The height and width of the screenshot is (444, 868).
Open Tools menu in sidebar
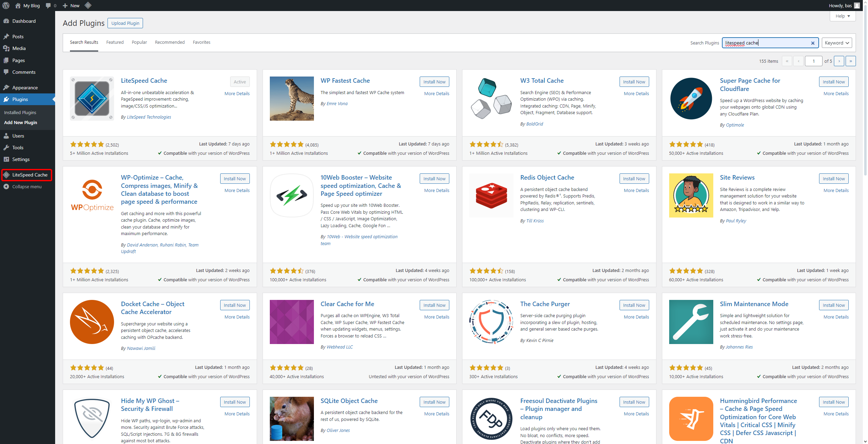pyautogui.click(x=18, y=148)
